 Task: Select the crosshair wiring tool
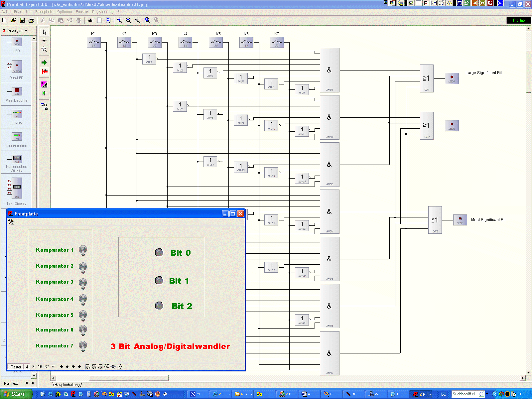click(44, 41)
